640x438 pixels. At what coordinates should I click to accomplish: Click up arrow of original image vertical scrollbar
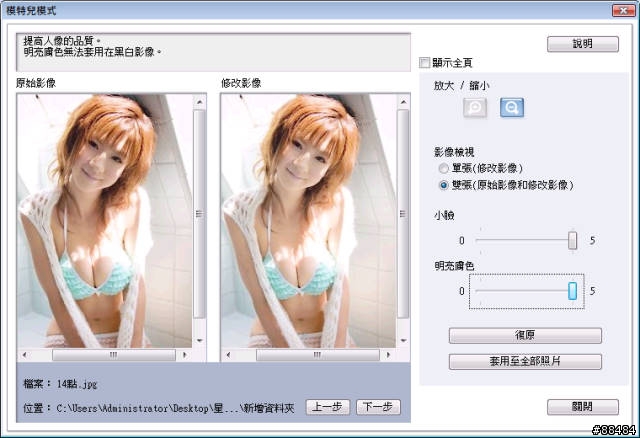200,102
